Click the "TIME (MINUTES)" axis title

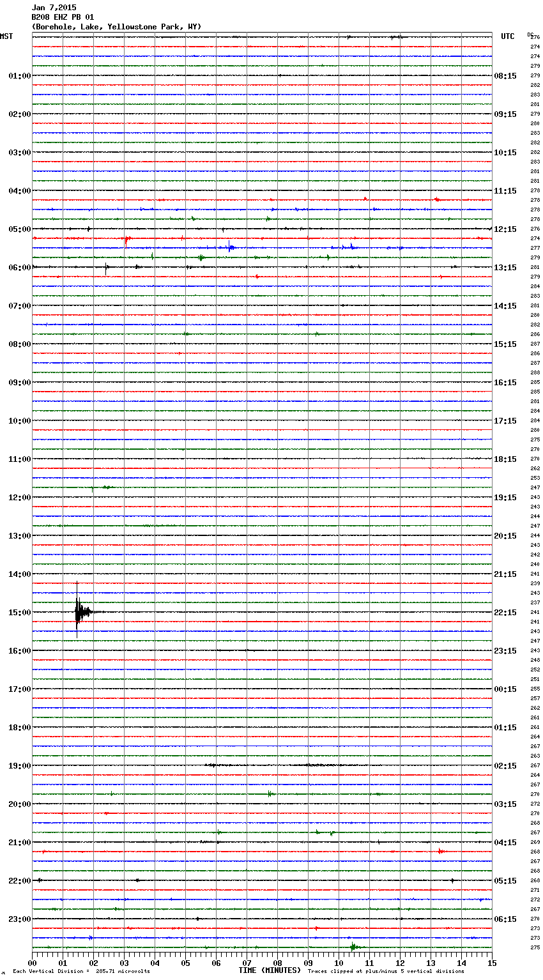pyautogui.click(x=270, y=970)
